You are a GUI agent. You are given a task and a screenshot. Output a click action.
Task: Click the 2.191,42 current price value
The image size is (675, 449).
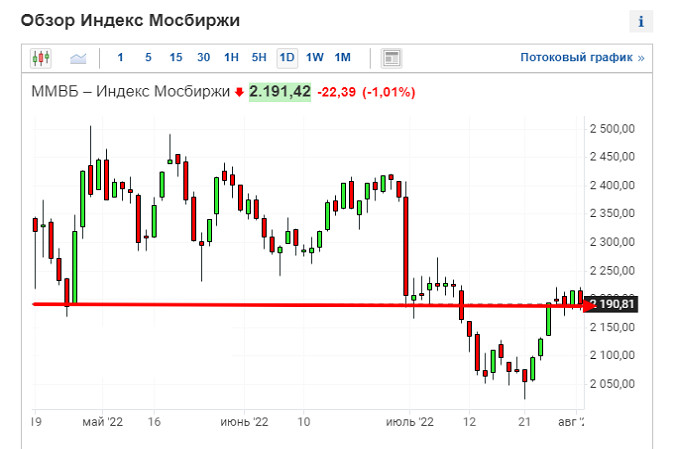point(279,92)
